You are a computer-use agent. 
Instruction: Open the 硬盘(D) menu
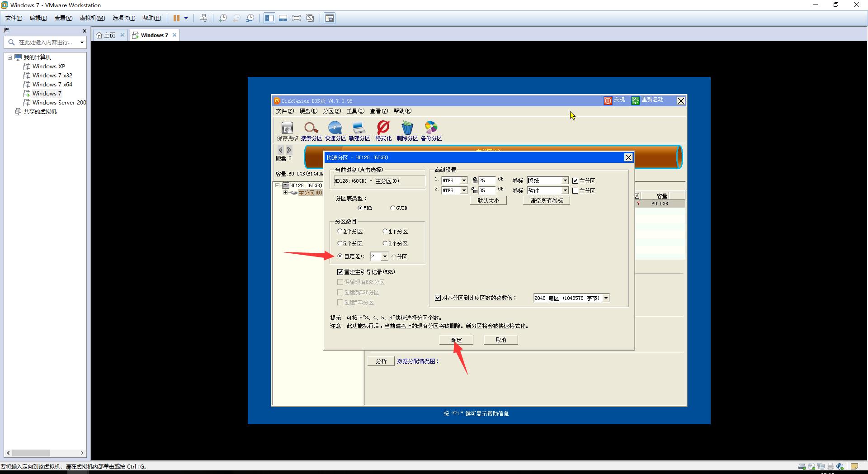pos(308,111)
